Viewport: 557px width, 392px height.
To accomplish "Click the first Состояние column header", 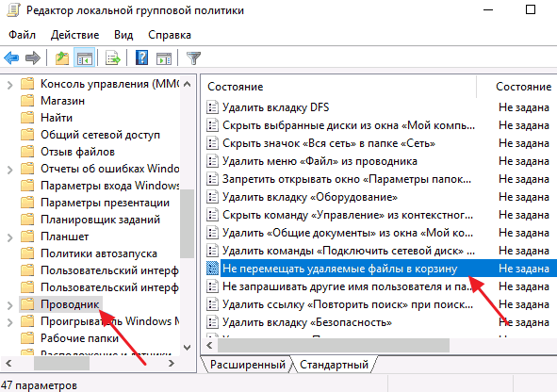I will tap(236, 87).
